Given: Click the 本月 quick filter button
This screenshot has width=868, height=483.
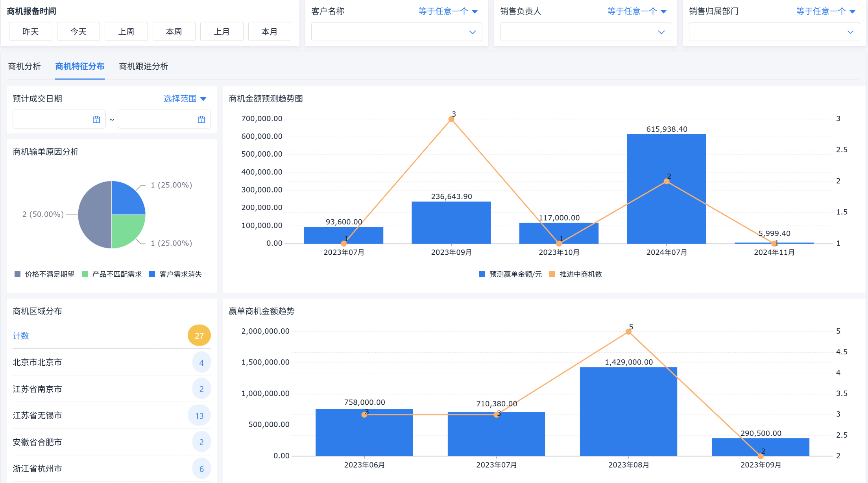Looking at the screenshot, I should pyautogui.click(x=270, y=31).
